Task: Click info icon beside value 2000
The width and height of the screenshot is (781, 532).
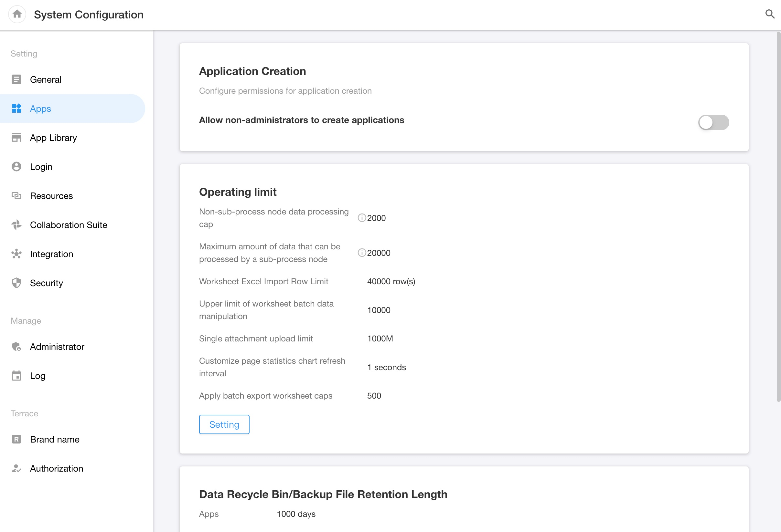Action: (362, 218)
